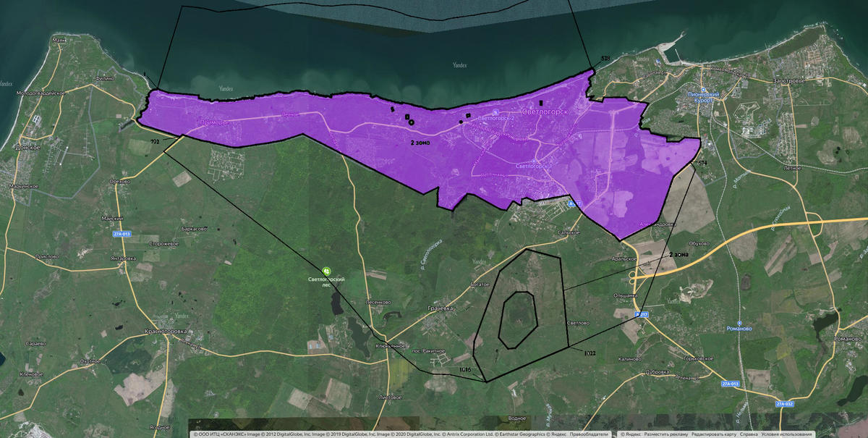This screenshot has width=868, height=438.
Task: Click the Р 217 road shield
Action: pyautogui.click(x=642, y=314)
